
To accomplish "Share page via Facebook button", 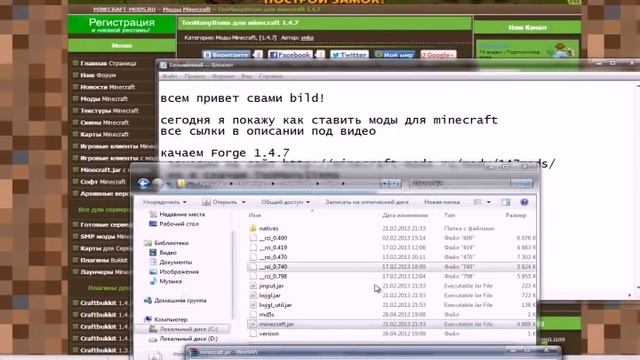I will [x=290, y=55].
